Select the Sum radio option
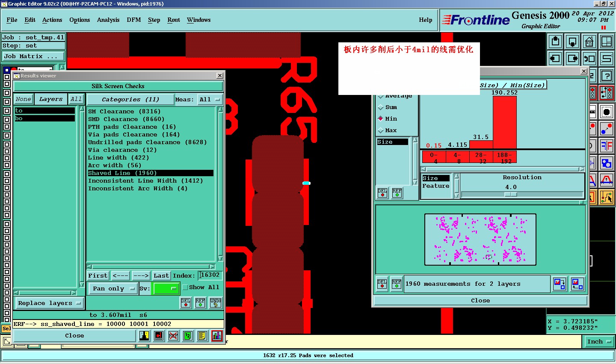Viewport: 616px width, 364px height. [388, 107]
